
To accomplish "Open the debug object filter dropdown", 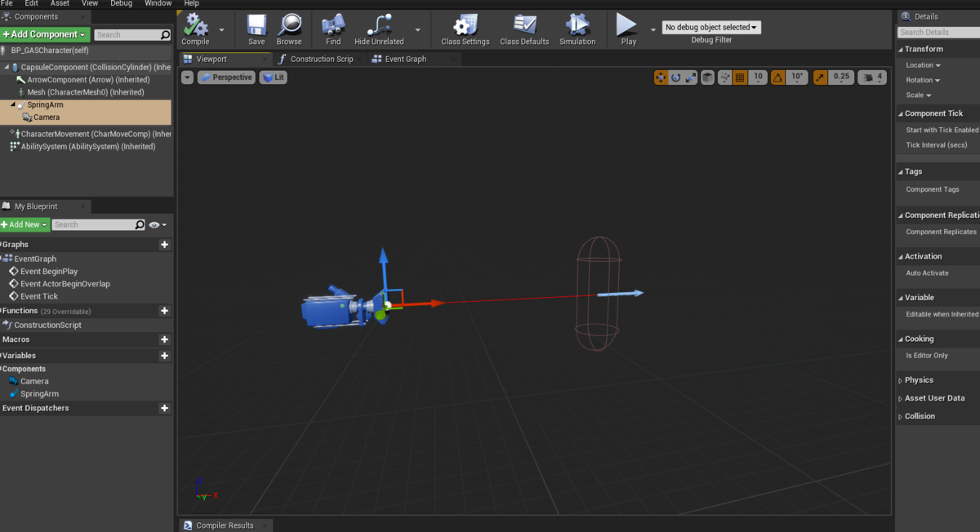I will (x=711, y=27).
